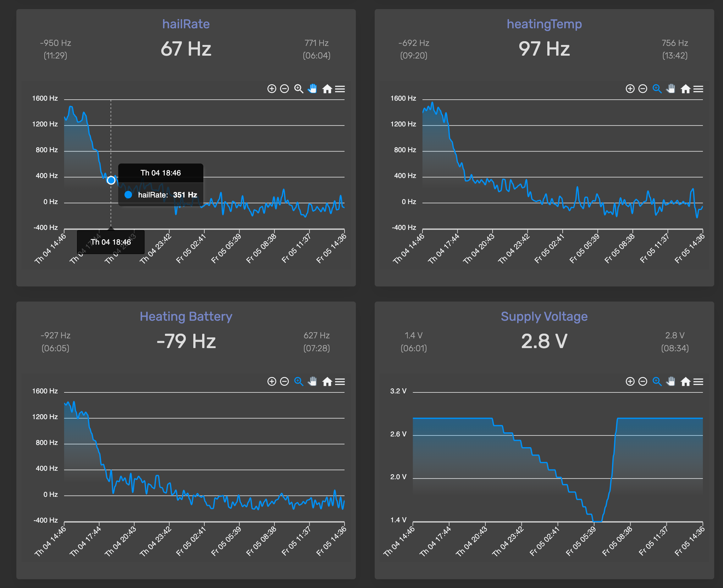723x588 pixels.
Task: Click highlighted data point marker on hailRate chart
Action: click(111, 180)
